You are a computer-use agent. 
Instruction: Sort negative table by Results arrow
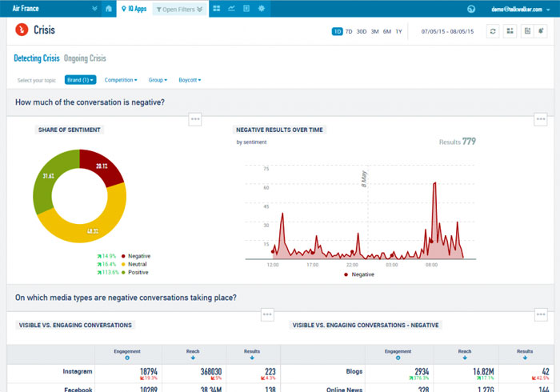(525, 358)
